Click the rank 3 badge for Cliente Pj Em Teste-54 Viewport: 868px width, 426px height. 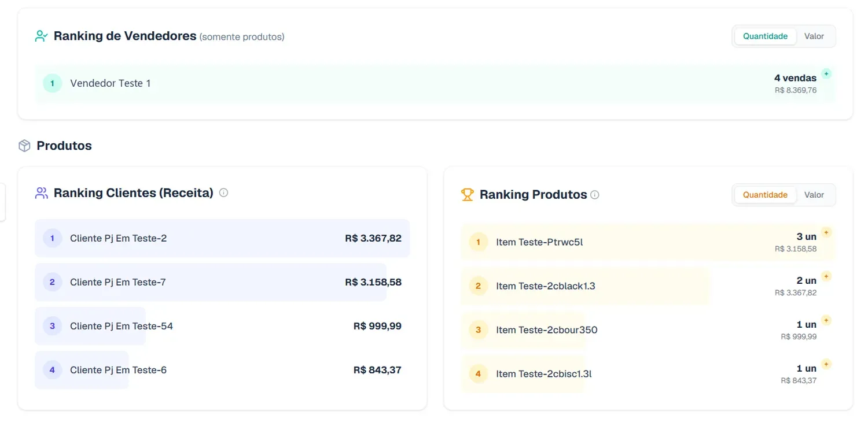(x=52, y=326)
